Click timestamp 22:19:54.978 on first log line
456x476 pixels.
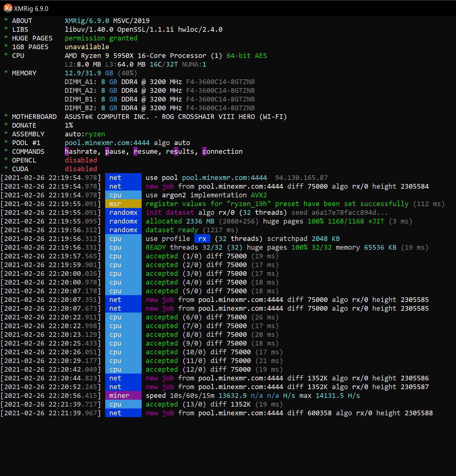[x=50, y=177]
